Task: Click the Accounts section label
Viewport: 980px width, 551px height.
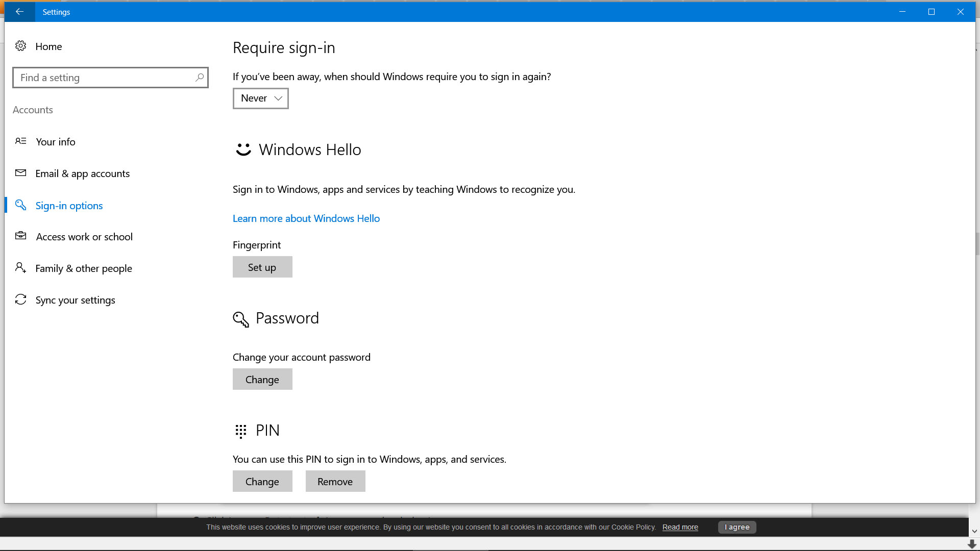Action: [x=33, y=110]
